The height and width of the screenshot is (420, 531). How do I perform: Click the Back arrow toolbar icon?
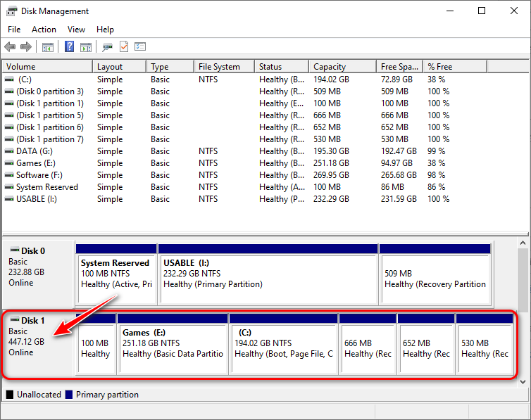[10, 47]
